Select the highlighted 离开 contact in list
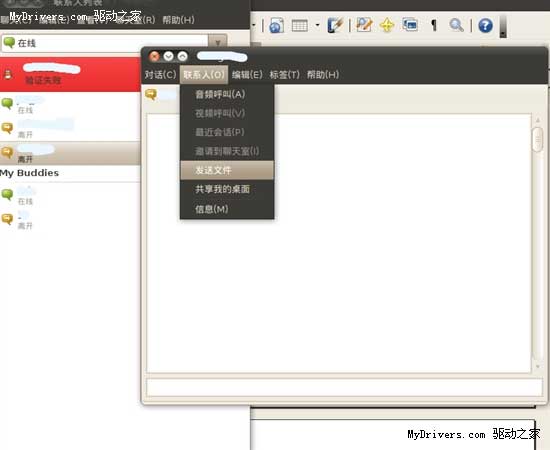The width and height of the screenshot is (550, 450). pos(70,153)
